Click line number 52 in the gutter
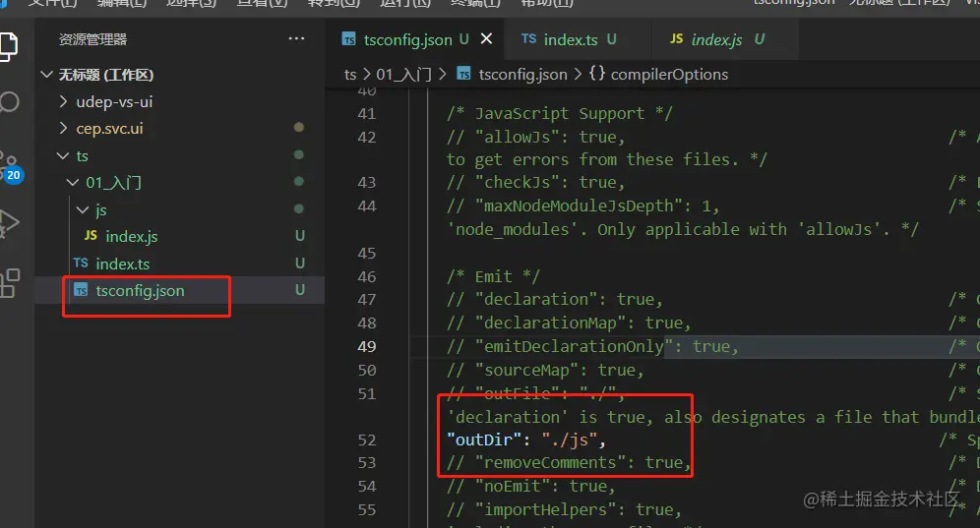Screen dimensions: 980x528 click(x=366, y=440)
